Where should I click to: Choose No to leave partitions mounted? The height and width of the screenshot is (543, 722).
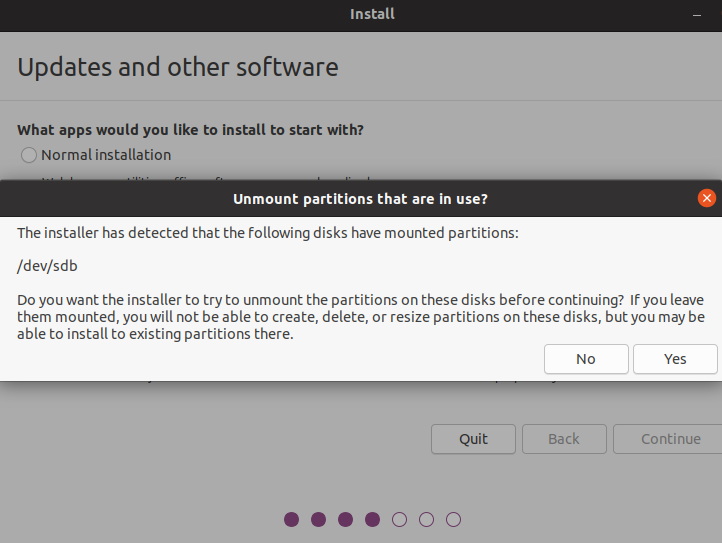click(586, 359)
